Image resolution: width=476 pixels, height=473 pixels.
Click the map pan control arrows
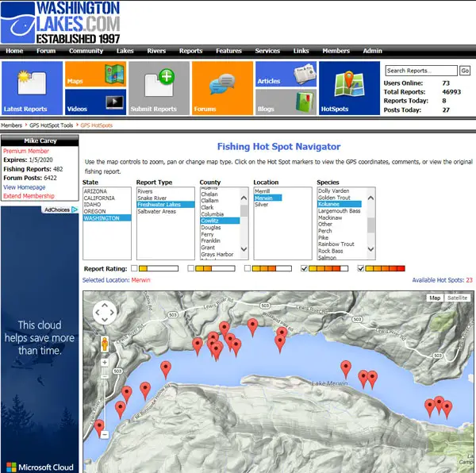point(105,313)
